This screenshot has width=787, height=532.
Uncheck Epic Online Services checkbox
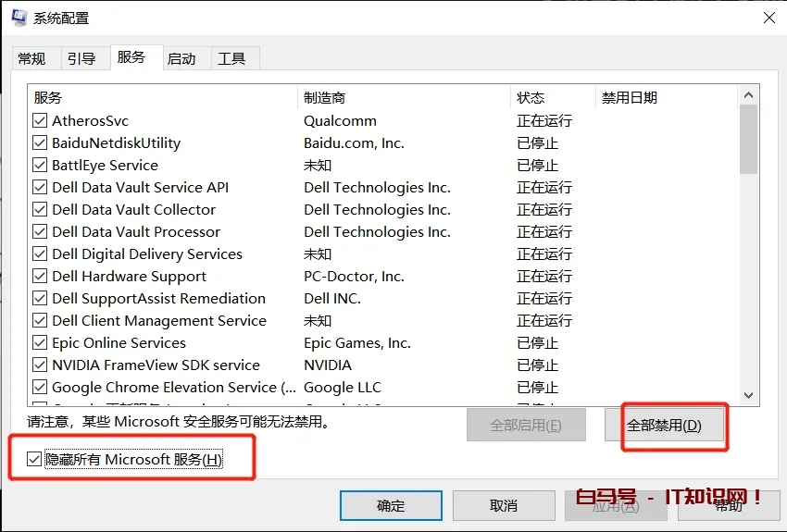40,343
